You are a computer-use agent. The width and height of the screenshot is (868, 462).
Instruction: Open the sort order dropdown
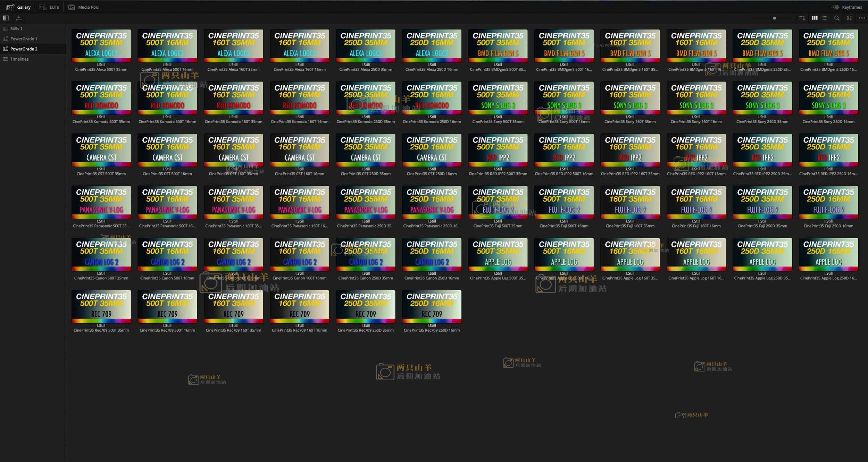coord(802,18)
